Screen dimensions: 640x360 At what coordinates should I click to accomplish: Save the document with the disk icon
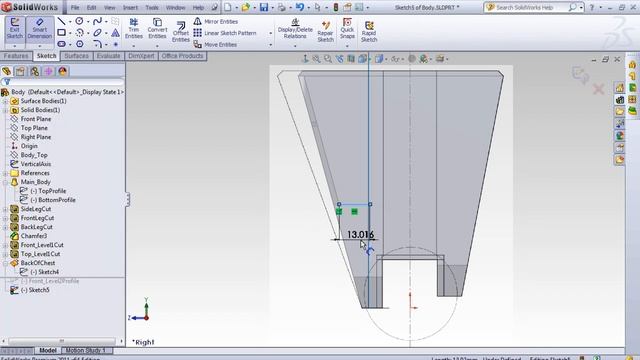pos(264,7)
